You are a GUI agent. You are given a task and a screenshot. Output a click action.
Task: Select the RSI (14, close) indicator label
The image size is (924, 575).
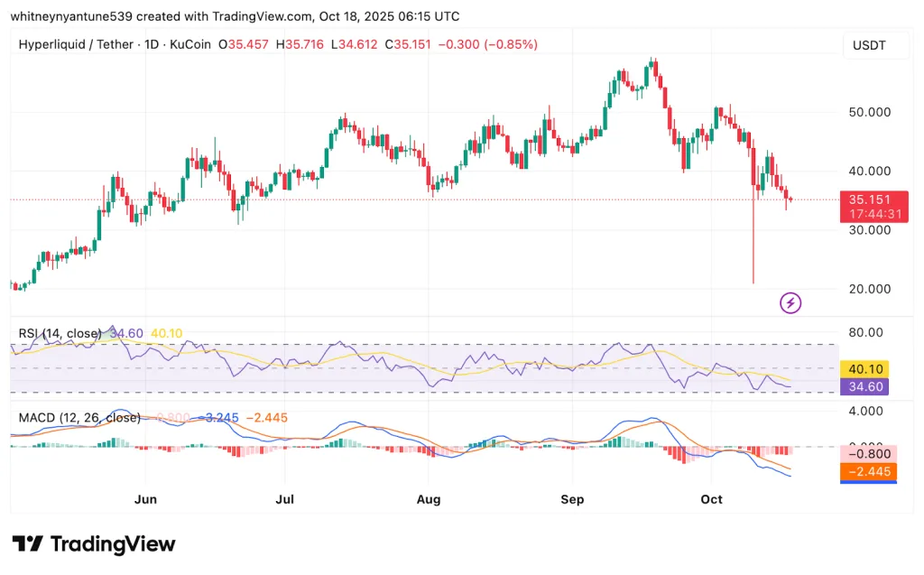tap(60, 333)
